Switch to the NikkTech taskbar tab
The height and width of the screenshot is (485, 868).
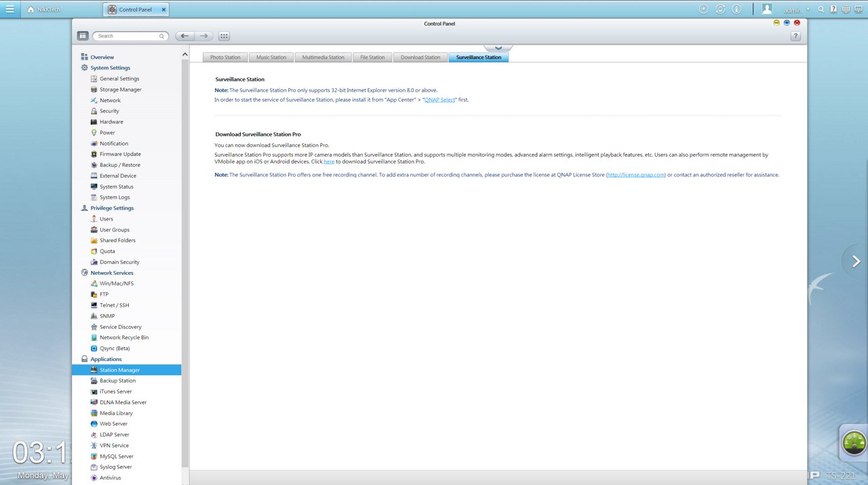pos(45,9)
